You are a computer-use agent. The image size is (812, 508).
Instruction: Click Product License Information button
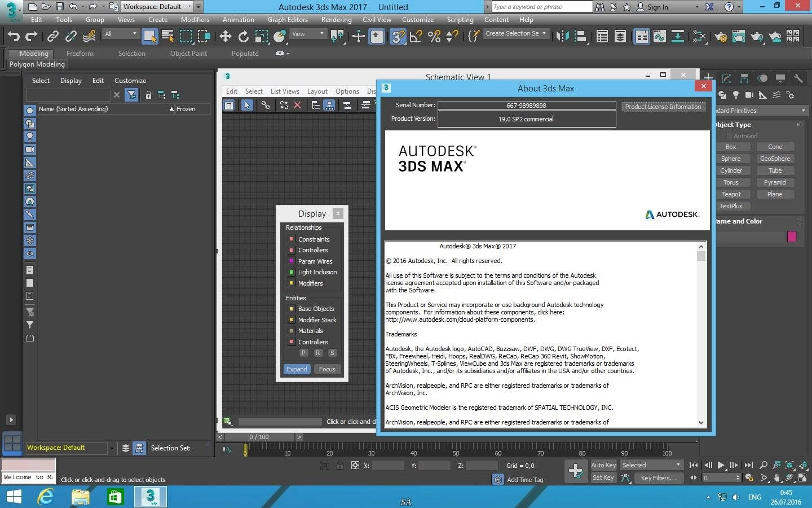click(x=663, y=107)
